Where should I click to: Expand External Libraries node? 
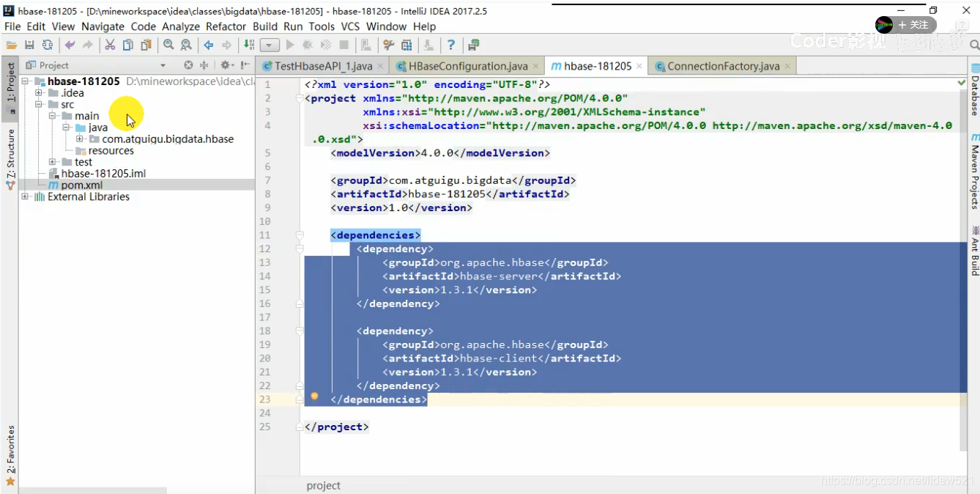point(26,196)
